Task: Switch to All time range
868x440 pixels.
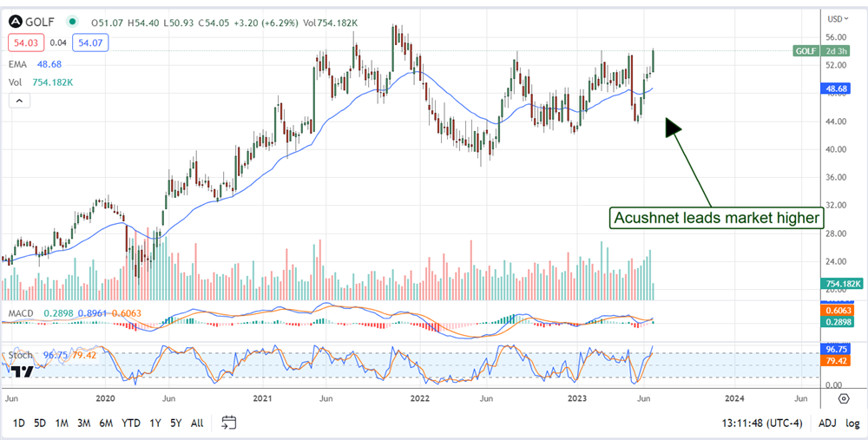Action: click(196, 424)
